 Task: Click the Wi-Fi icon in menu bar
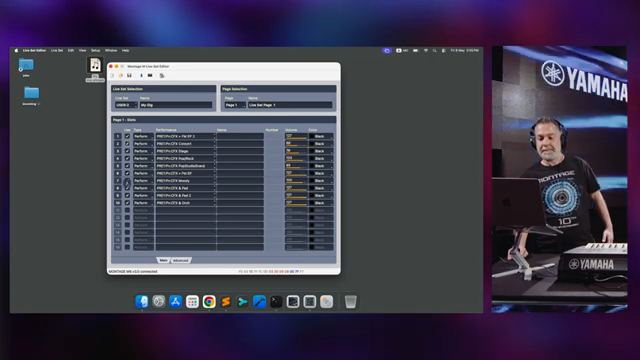(426, 51)
